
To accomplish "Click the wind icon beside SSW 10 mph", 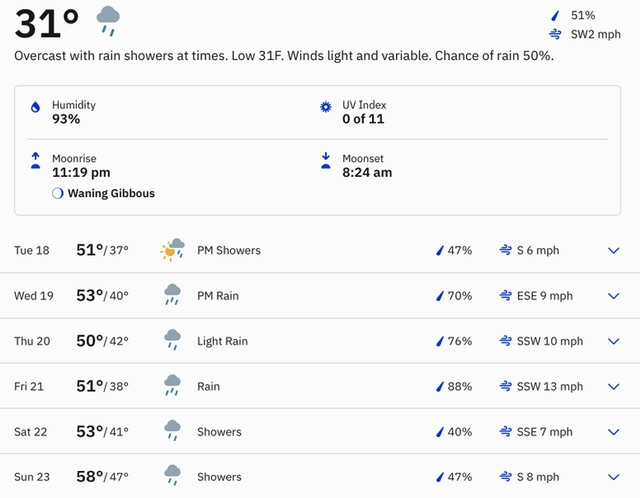I will click(506, 341).
